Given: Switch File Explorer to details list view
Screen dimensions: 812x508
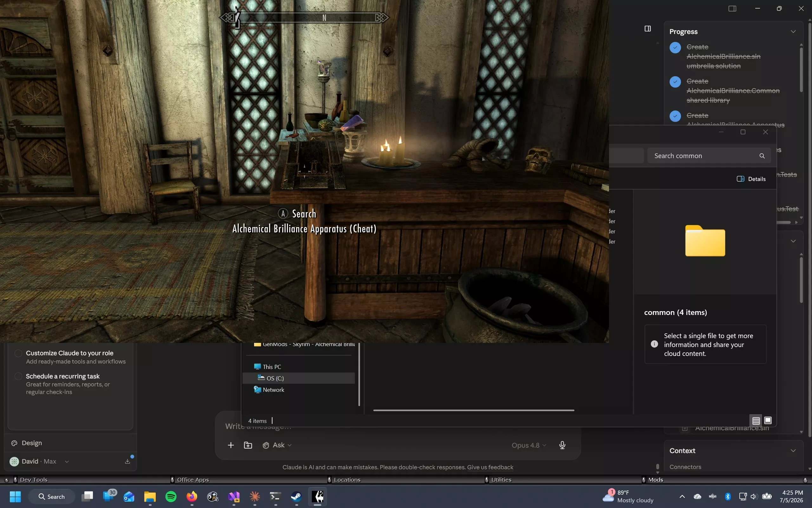Looking at the screenshot, I should click(x=756, y=421).
